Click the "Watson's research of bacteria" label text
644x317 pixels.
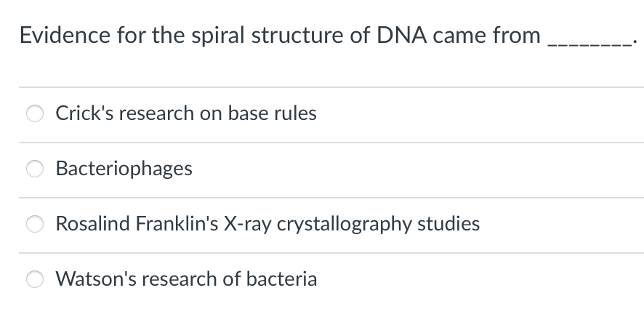coord(187,278)
